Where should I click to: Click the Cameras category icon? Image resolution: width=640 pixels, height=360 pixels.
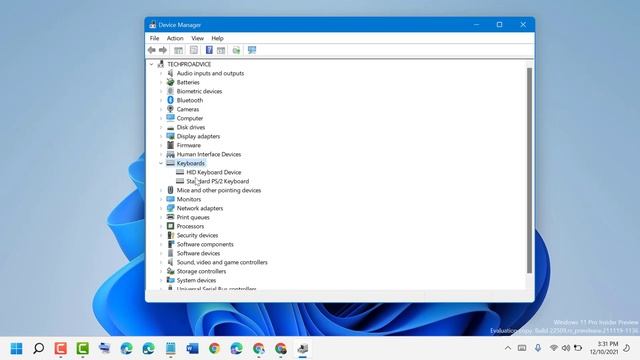click(171, 109)
